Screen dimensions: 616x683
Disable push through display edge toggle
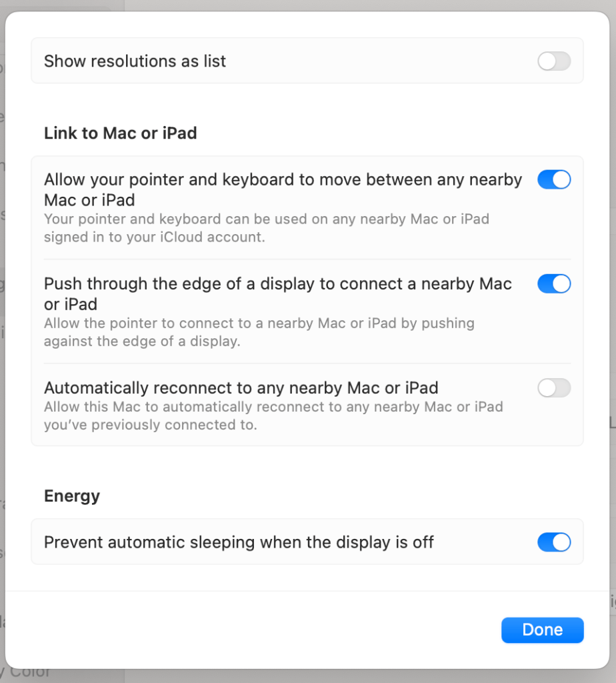coord(554,283)
